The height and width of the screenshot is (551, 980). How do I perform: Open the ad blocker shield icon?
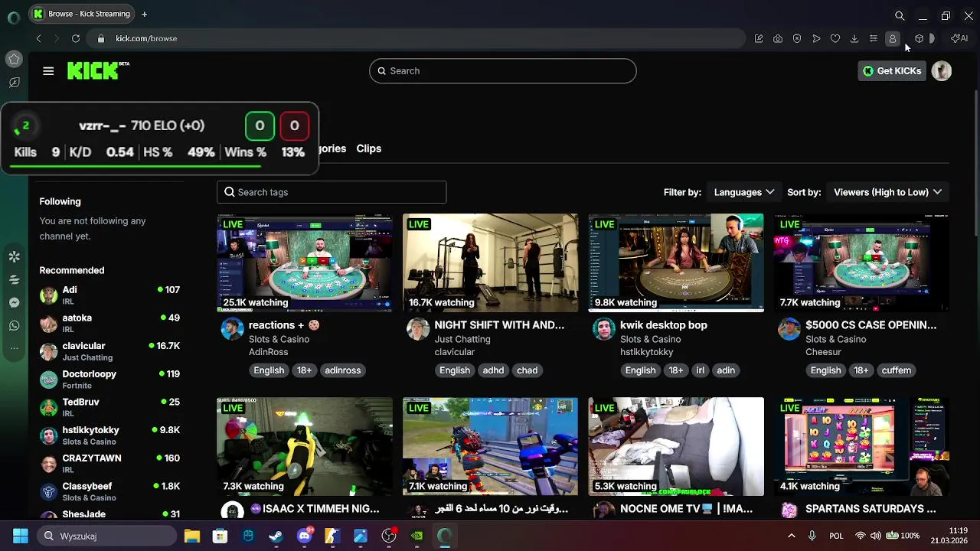(797, 38)
